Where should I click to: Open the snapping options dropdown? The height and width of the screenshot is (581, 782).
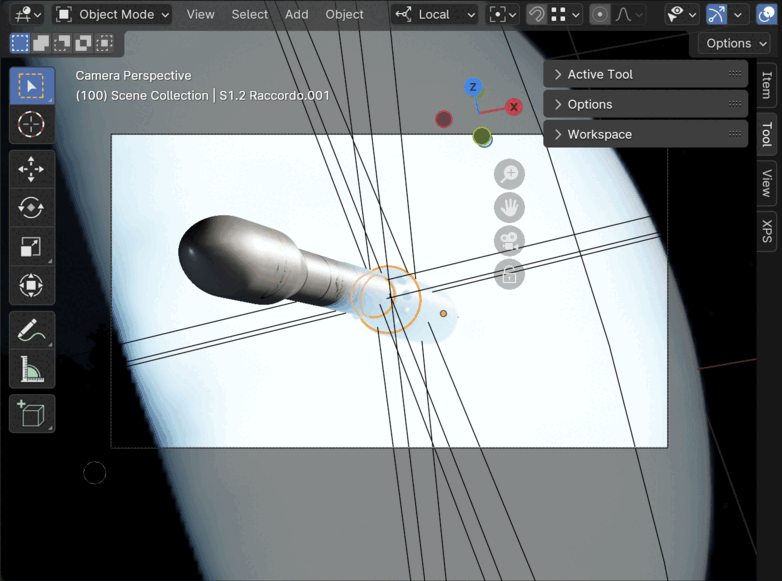(x=565, y=14)
